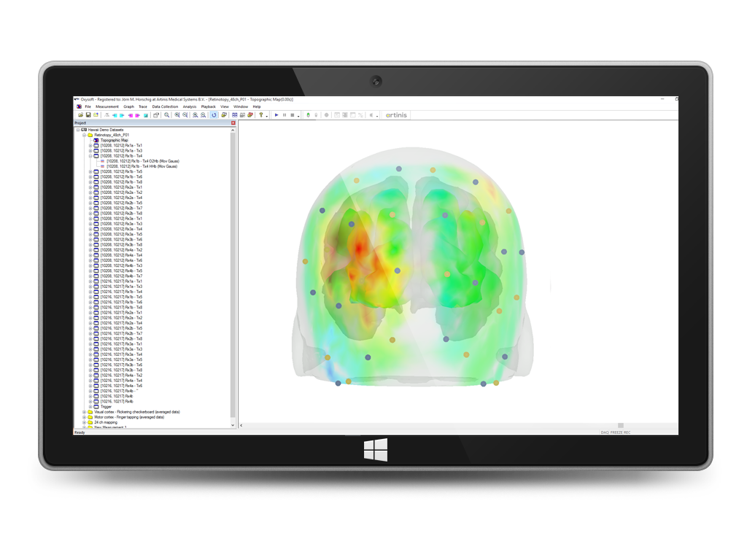This screenshot has height=560, width=747.
Task: Click the grey round record icon
Action: pyautogui.click(x=326, y=114)
